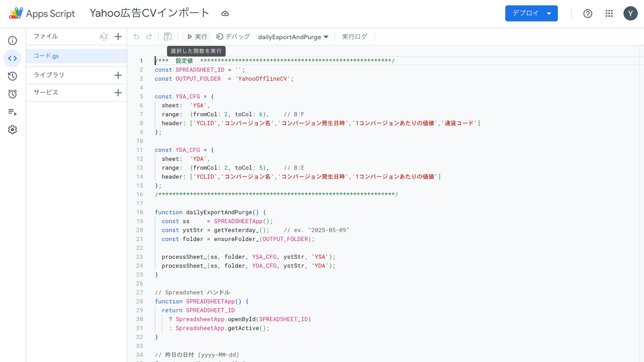Open Project Settings gear icon
The image size is (644, 362).
tap(12, 130)
